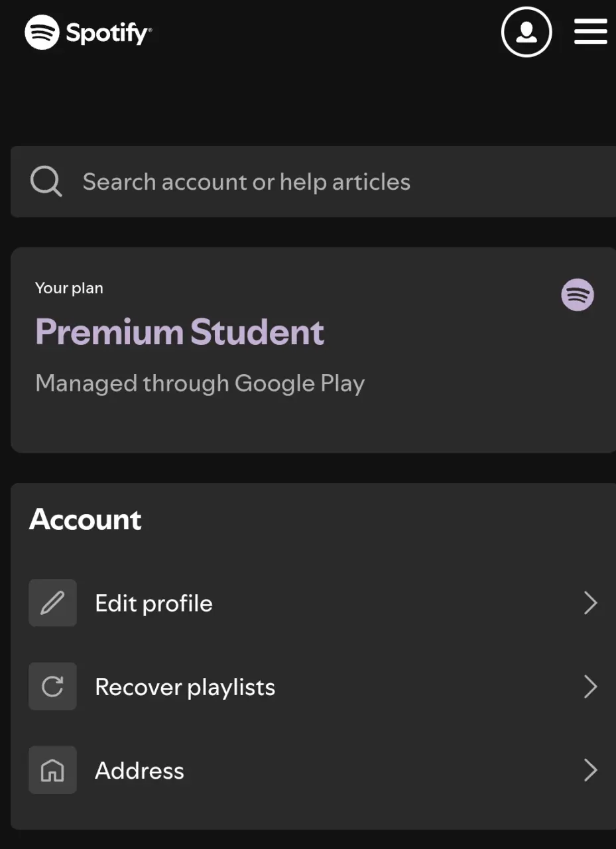Expand Recover playlists using its chevron
Screen dimensions: 616x849
590,686
